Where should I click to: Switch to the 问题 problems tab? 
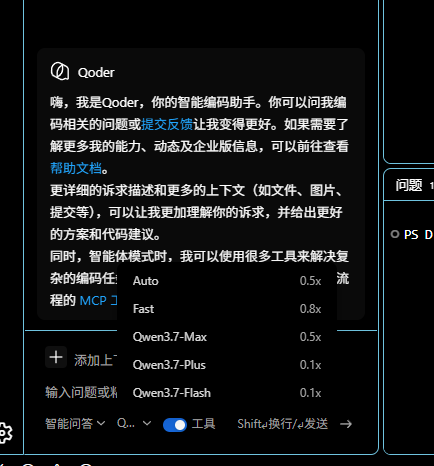[409, 185]
